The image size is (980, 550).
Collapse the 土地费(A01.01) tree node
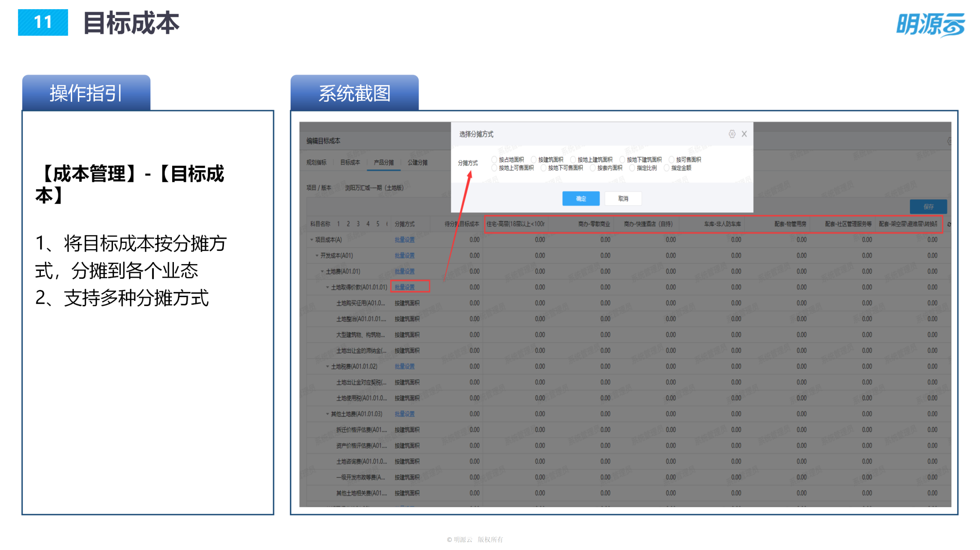322,272
